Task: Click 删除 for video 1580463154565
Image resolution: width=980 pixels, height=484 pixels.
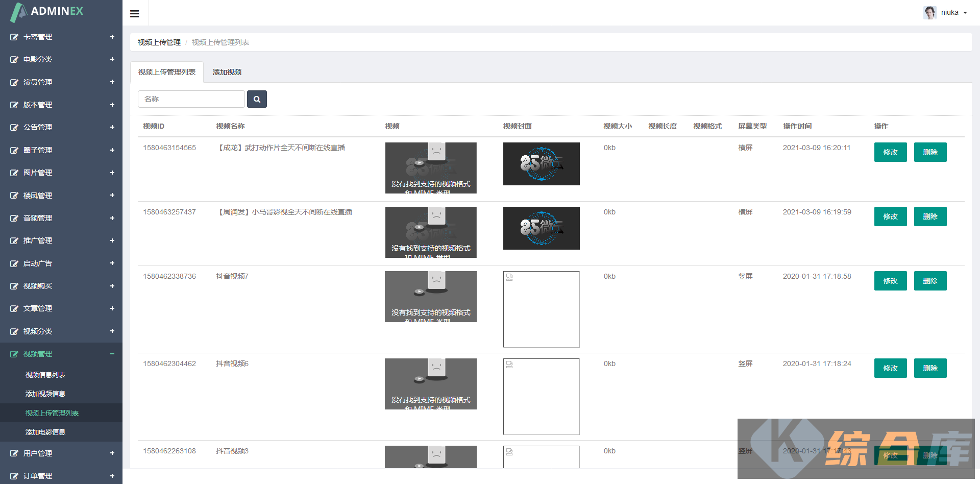Action: pos(930,152)
